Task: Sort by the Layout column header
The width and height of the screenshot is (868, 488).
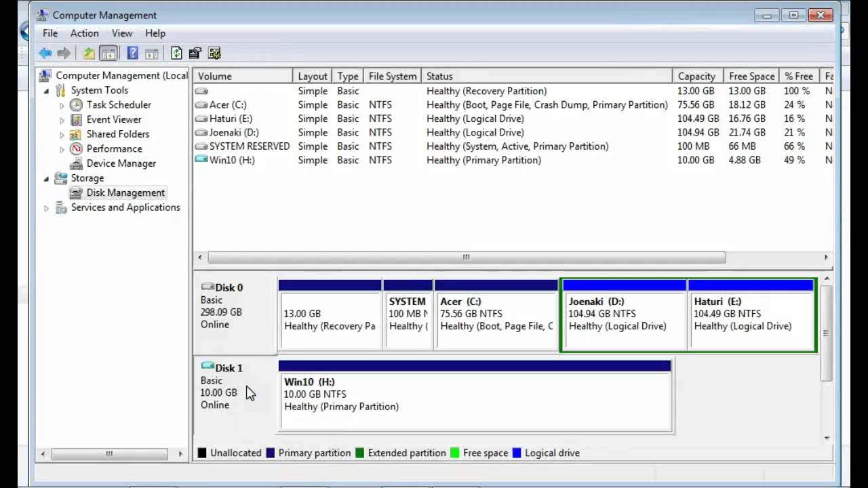Action: [313, 76]
